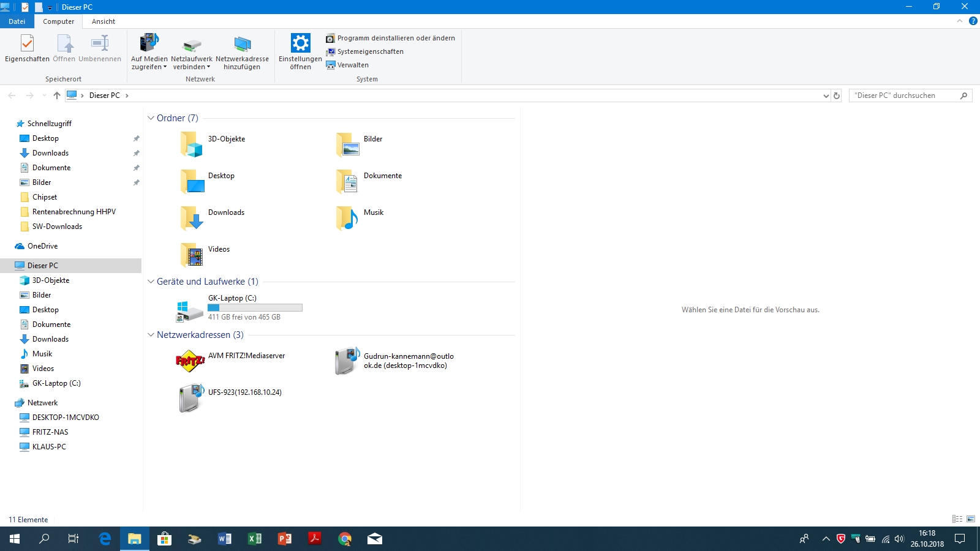
Task: Open the Datei menu tab
Action: tap(17, 21)
